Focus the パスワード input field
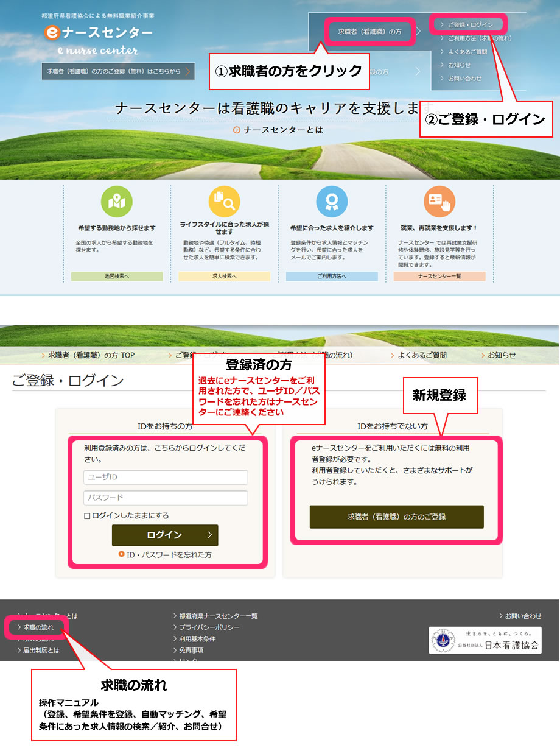 click(166, 498)
